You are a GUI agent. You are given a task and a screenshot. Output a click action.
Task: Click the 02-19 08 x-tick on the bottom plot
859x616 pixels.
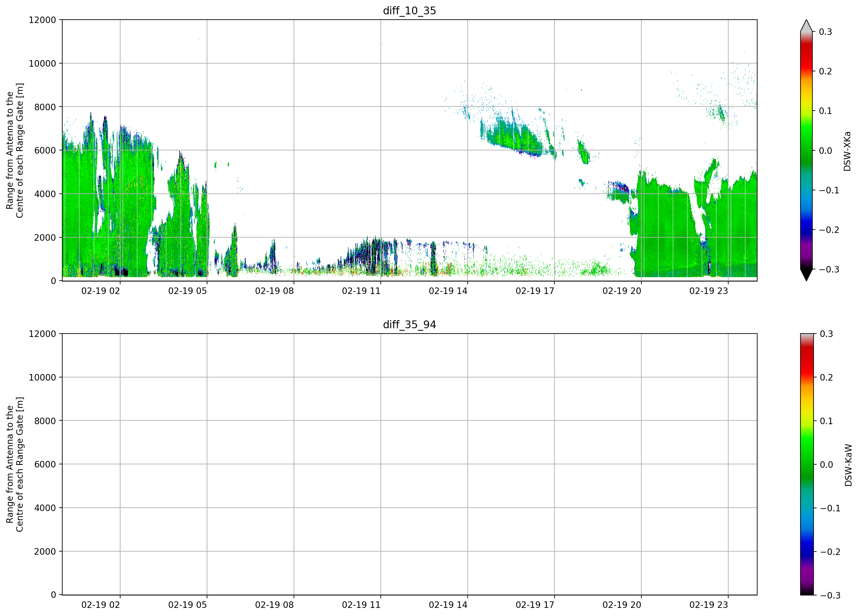[x=274, y=605]
